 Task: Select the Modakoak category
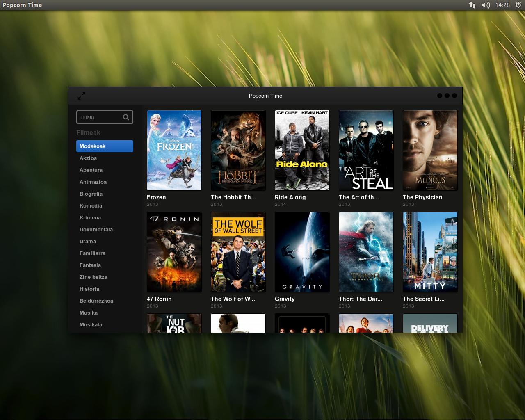(x=105, y=146)
